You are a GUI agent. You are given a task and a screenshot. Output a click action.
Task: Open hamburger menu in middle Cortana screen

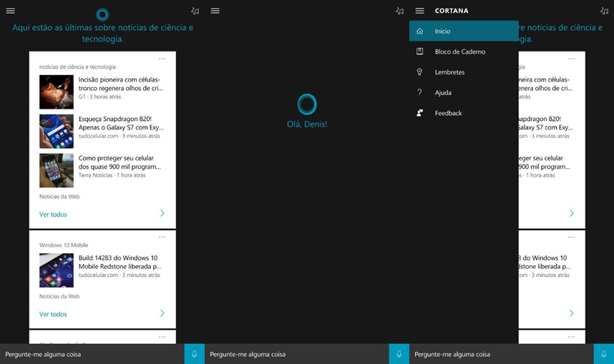[x=215, y=11]
